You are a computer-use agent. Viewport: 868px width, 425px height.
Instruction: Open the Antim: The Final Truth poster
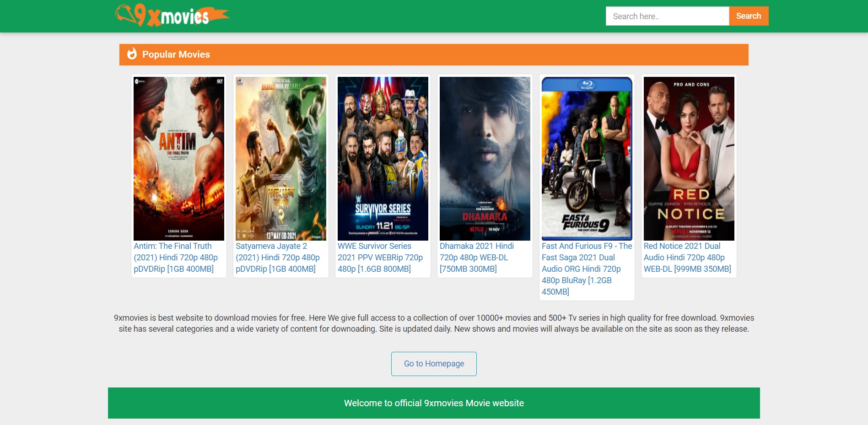point(179,158)
